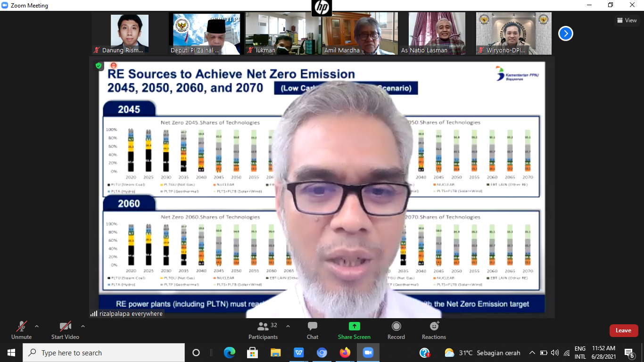Open Firefox from taskbar
This screenshot has height=362, width=644.
coord(345,353)
